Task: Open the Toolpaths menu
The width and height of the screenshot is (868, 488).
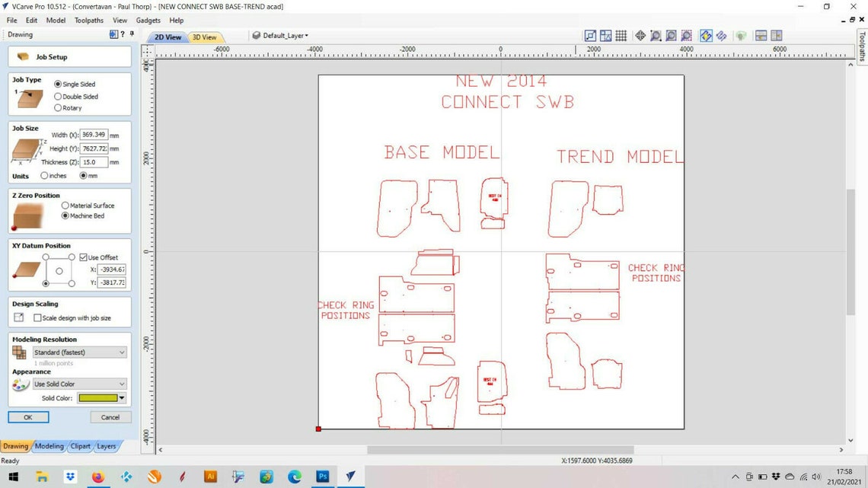Action: click(89, 21)
